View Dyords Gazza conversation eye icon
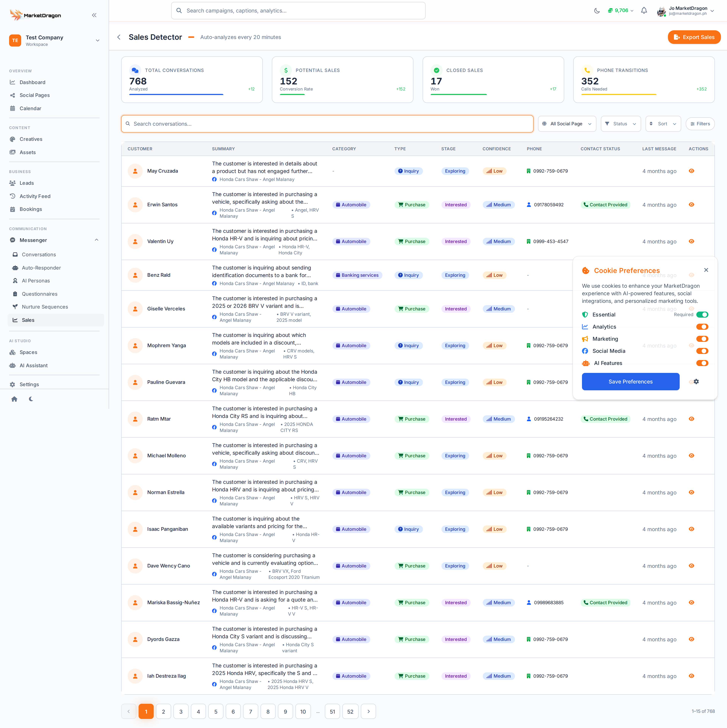Viewport: 727px width, 728px height. [691, 639]
